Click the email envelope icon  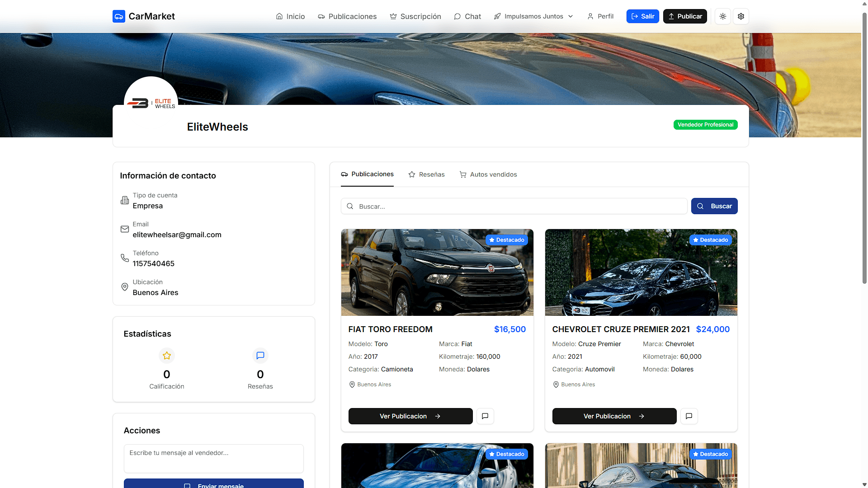[125, 229]
